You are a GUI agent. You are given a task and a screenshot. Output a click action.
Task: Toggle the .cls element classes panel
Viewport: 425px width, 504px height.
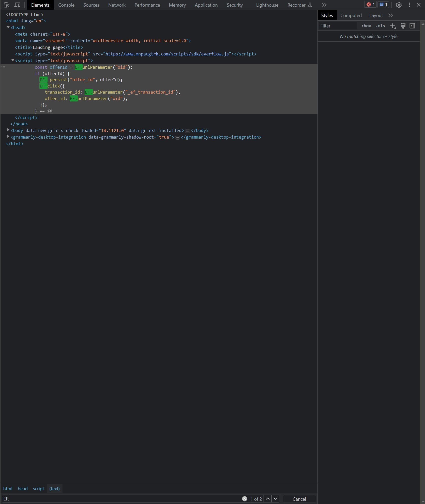380,26
